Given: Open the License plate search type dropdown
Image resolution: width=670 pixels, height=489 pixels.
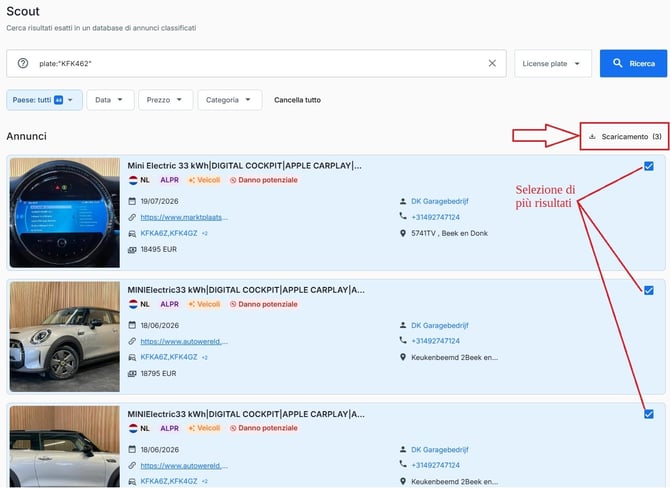Looking at the screenshot, I should [552, 63].
